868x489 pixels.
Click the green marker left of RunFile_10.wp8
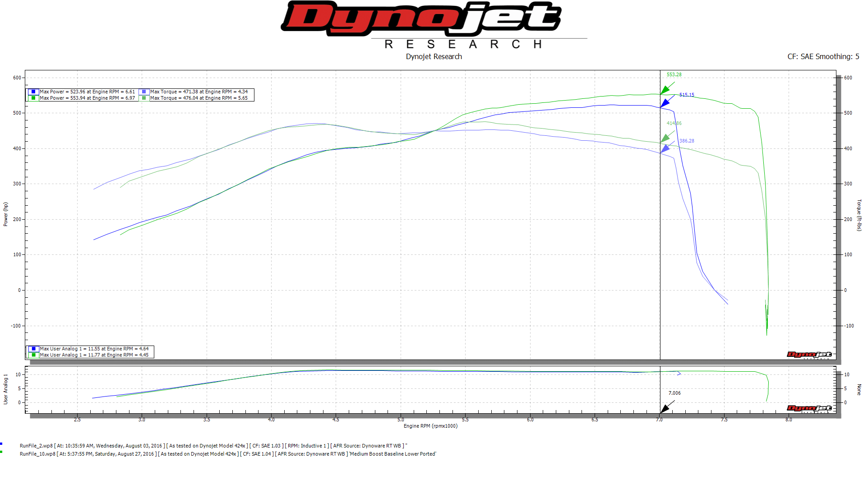(1, 452)
